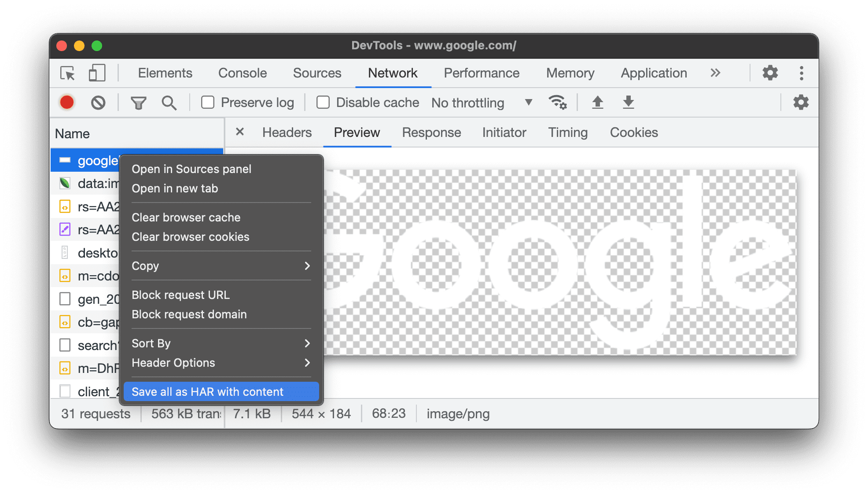This screenshot has width=868, height=494.
Task: Click the DevTools settings gear icon
Action: coord(772,74)
